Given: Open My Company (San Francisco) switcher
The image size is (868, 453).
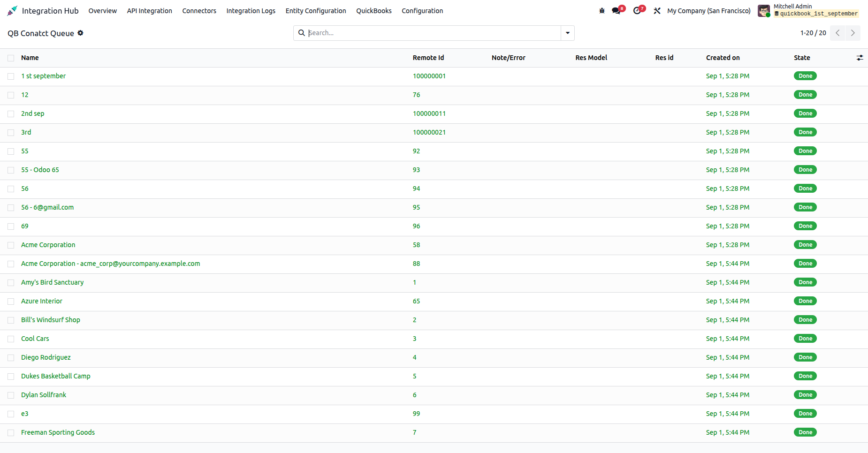Looking at the screenshot, I should 709,11.
